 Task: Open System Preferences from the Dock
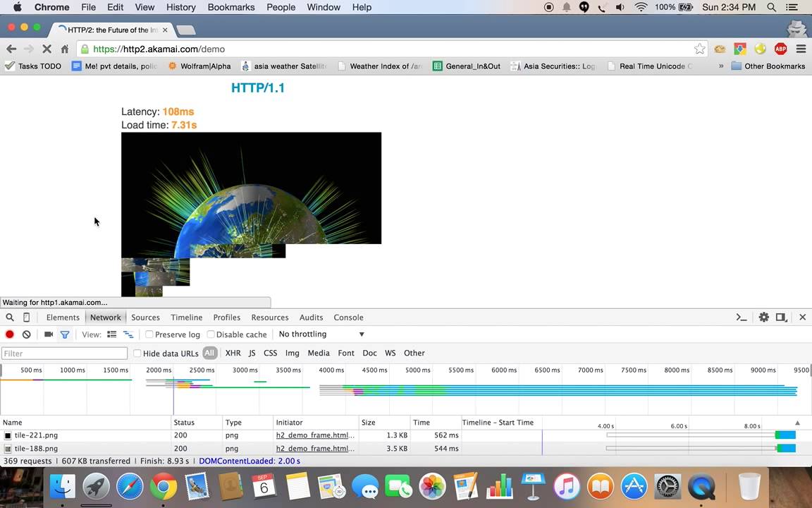click(x=668, y=486)
